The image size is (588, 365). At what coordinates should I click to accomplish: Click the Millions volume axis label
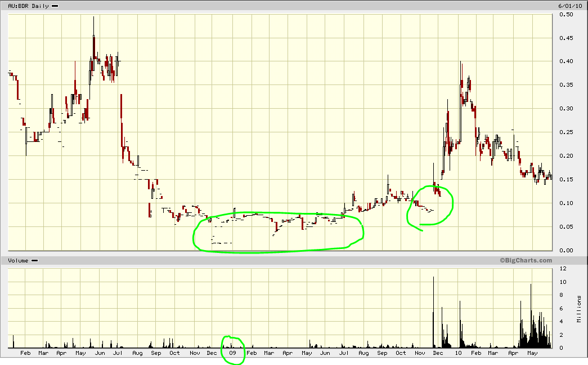click(x=579, y=308)
